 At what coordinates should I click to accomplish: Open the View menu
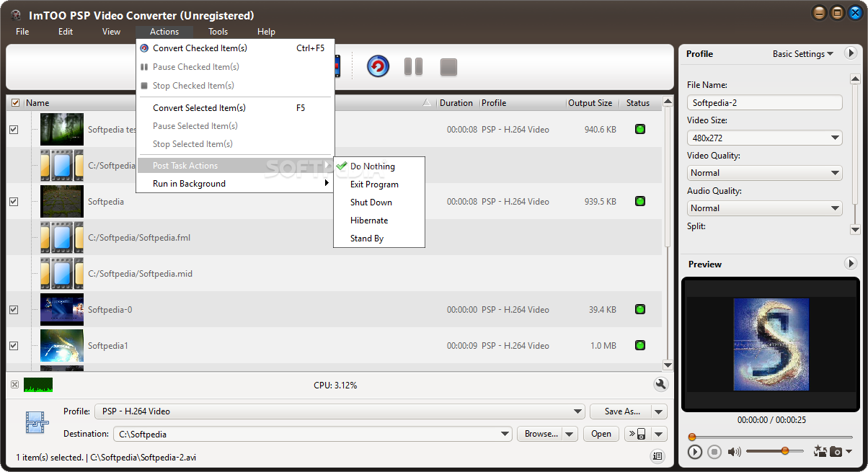coord(111,32)
